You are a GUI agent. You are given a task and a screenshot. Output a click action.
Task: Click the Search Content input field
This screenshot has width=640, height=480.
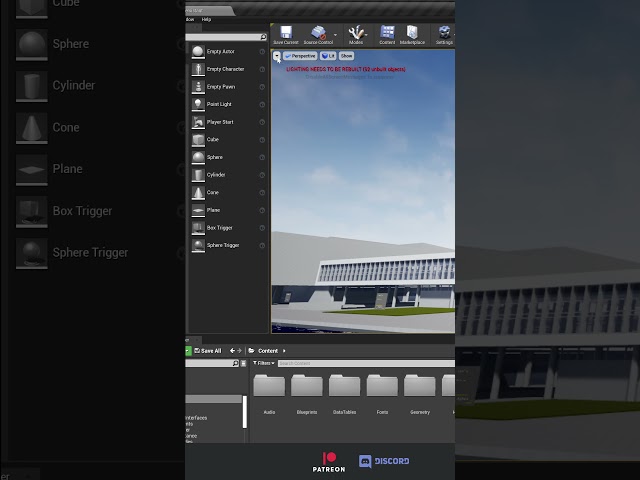(x=366, y=363)
